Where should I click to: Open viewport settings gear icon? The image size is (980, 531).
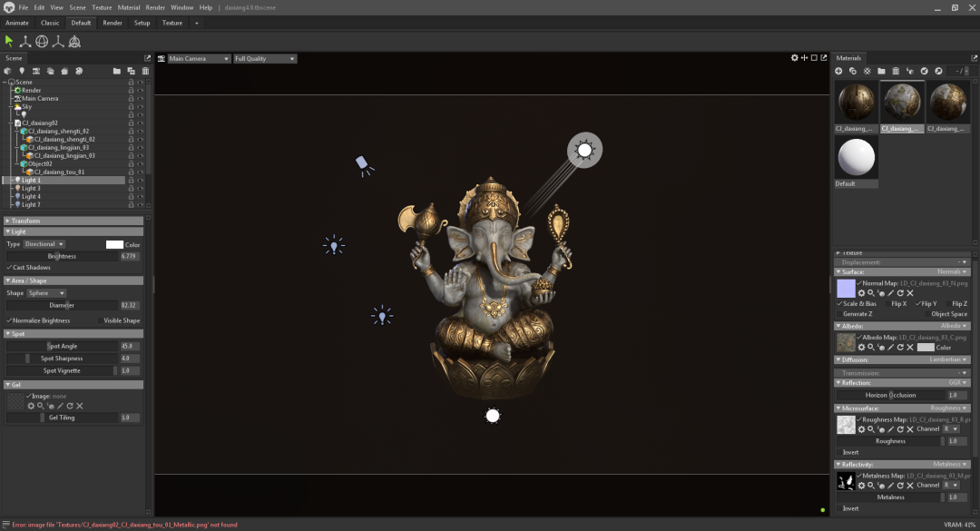[x=794, y=57]
